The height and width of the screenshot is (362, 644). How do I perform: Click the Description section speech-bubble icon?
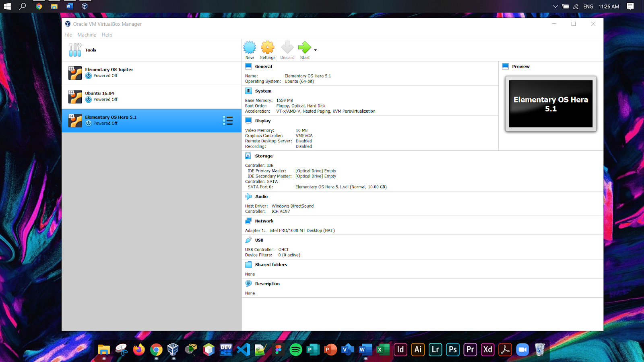pos(248,284)
